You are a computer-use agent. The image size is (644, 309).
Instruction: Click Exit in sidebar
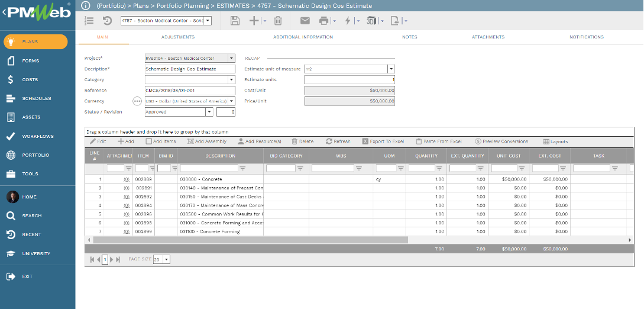pyautogui.click(x=27, y=276)
